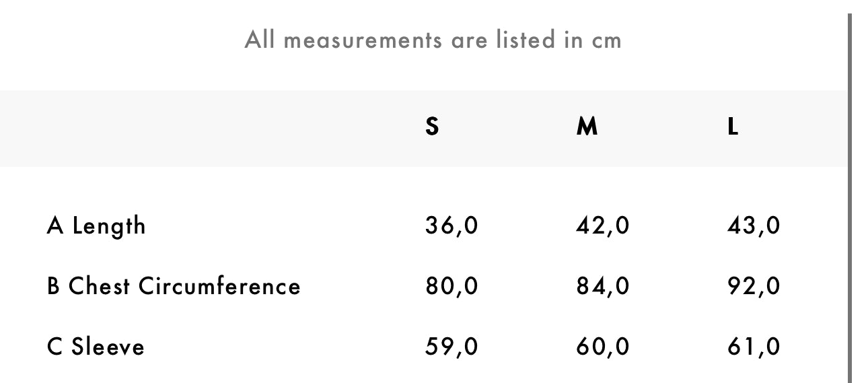Select the 36,0 length value for S

[x=451, y=225]
